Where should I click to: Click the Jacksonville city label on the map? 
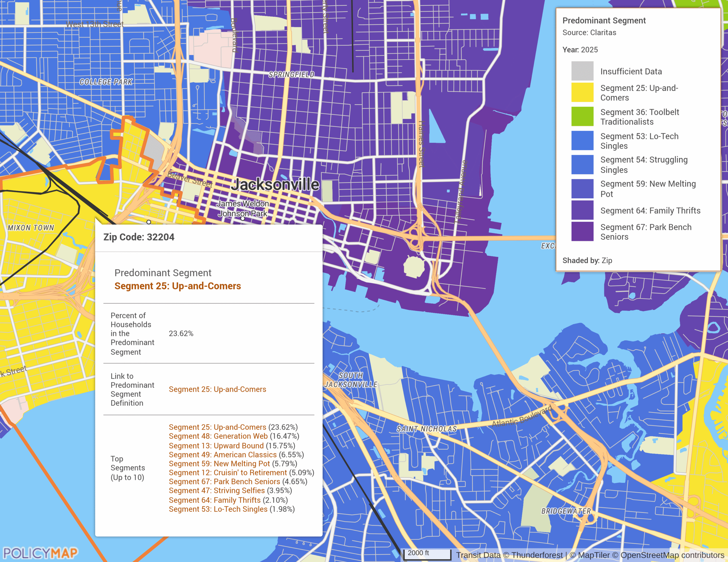click(275, 184)
